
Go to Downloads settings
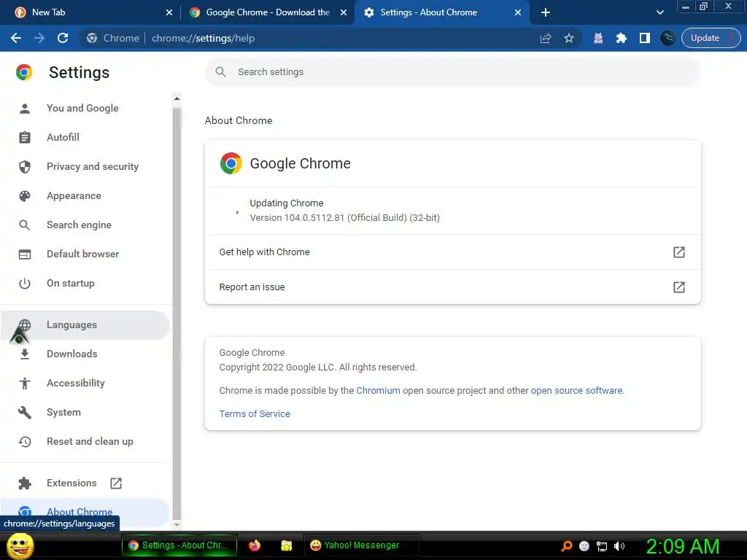[85, 354]
